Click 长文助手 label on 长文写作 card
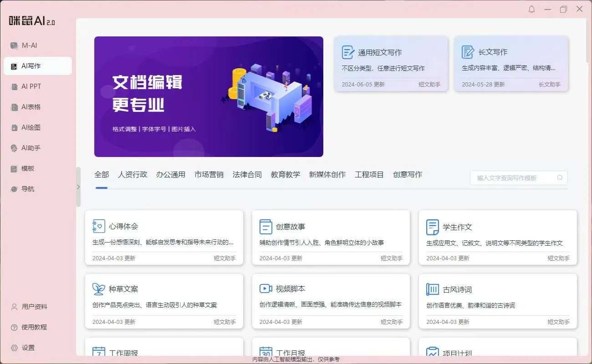 point(550,85)
